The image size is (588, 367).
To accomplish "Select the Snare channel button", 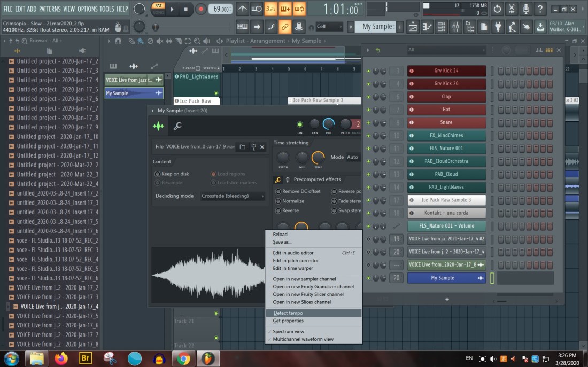I will pos(446,122).
